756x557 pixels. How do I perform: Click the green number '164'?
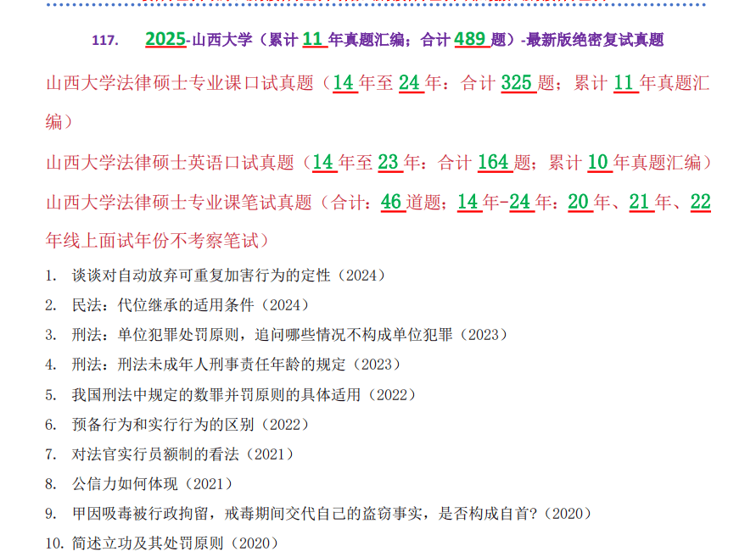tap(493, 163)
